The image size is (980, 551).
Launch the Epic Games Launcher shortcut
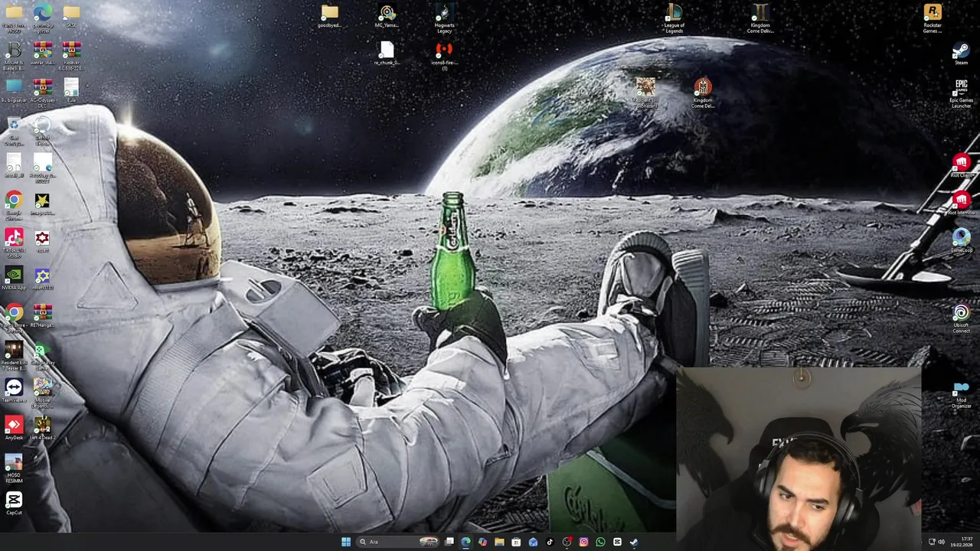pos(961,93)
